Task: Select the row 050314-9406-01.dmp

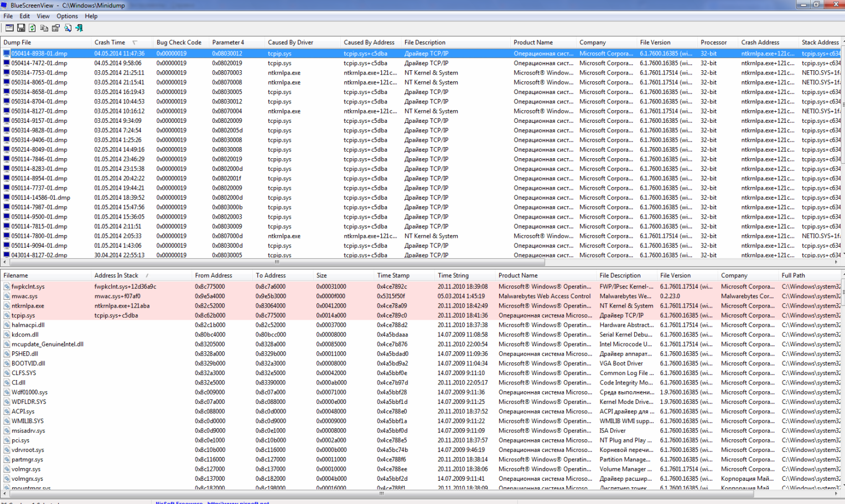Action: pyautogui.click(x=421, y=140)
